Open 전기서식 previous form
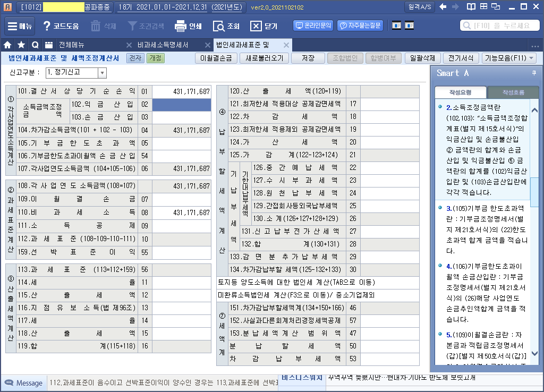Viewport: 544px width, 392px height. pyautogui.click(x=461, y=58)
